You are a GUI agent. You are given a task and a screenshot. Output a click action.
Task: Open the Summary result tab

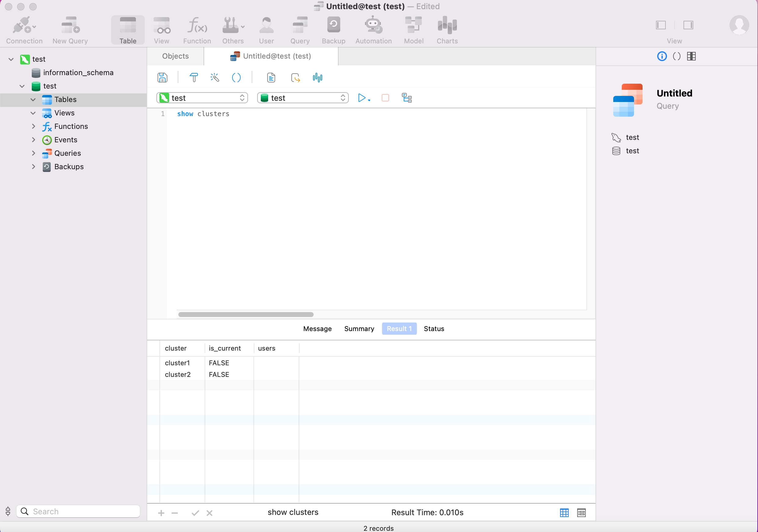(359, 329)
